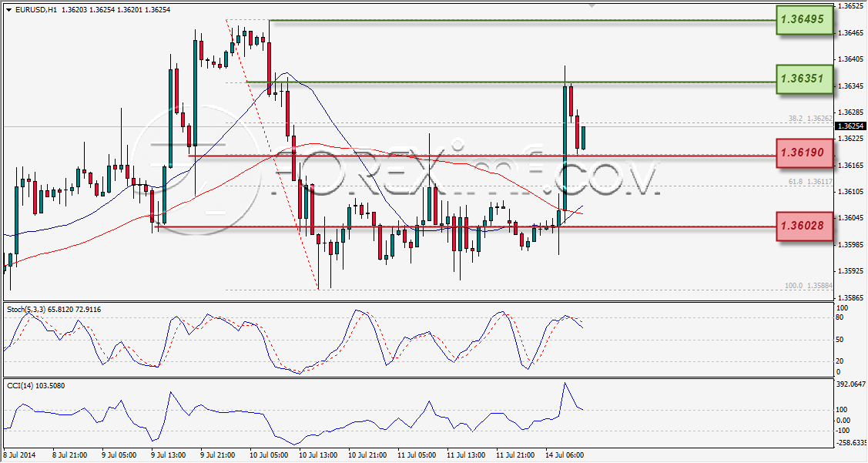Click the 8 Jul 21:00 time label

[x=69, y=455]
